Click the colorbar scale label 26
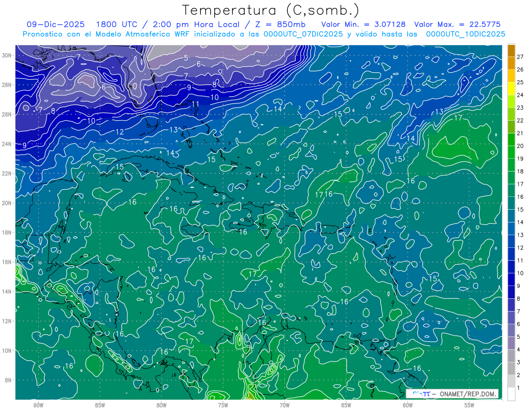The width and height of the screenshot is (532, 411). click(x=520, y=69)
